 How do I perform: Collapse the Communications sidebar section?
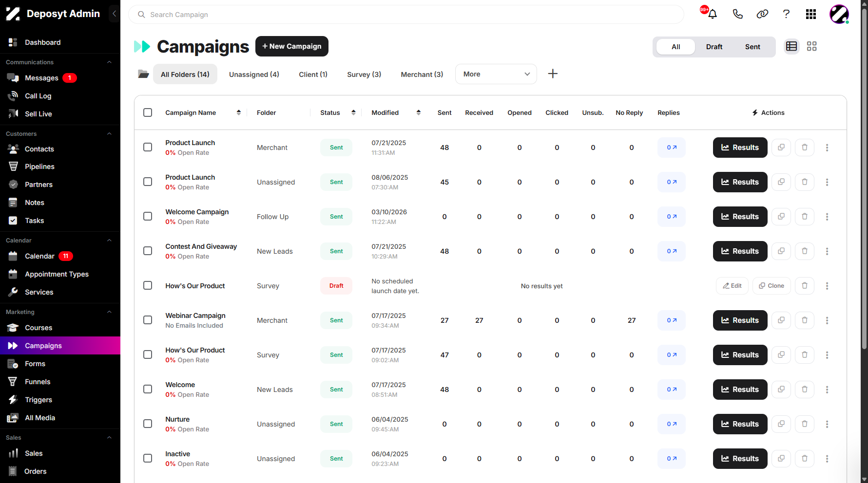(109, 62)
